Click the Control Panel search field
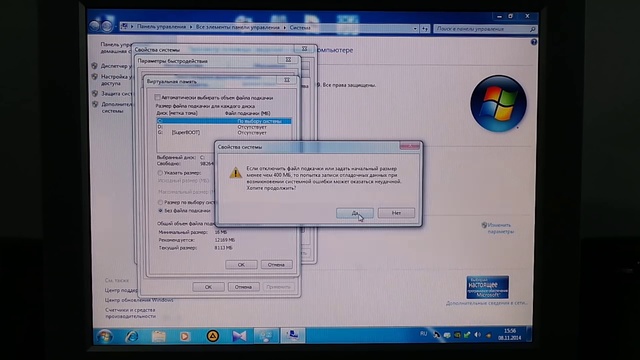640x360 pixels. click(x=482, y=29)
